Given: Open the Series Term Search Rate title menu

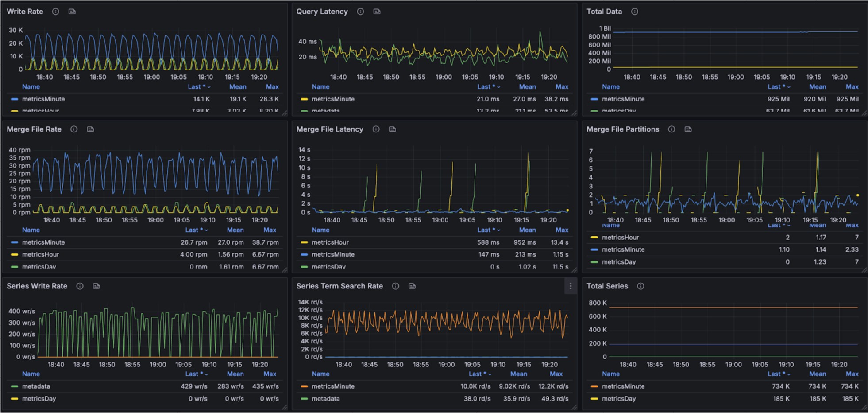Looking at the screenshot, I should click(x=339, y=286).
